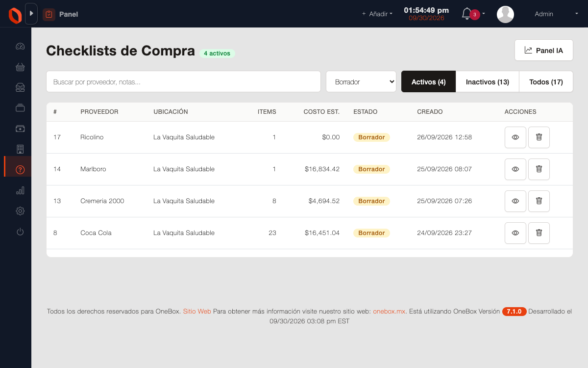Image resolution: width=588 pixels, height=368 pixels.
Task: Click the CREADO column header
Action: (430, 112)
